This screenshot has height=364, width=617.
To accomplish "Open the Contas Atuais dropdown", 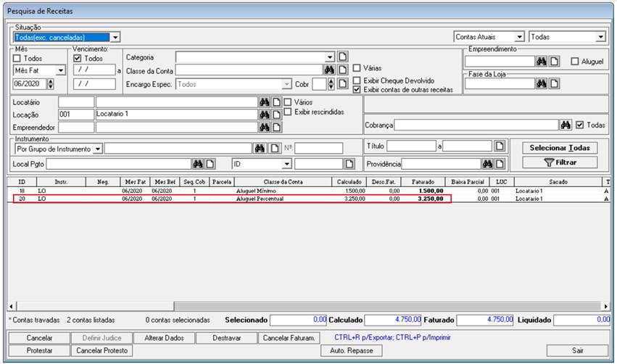I will pos(519,37).
